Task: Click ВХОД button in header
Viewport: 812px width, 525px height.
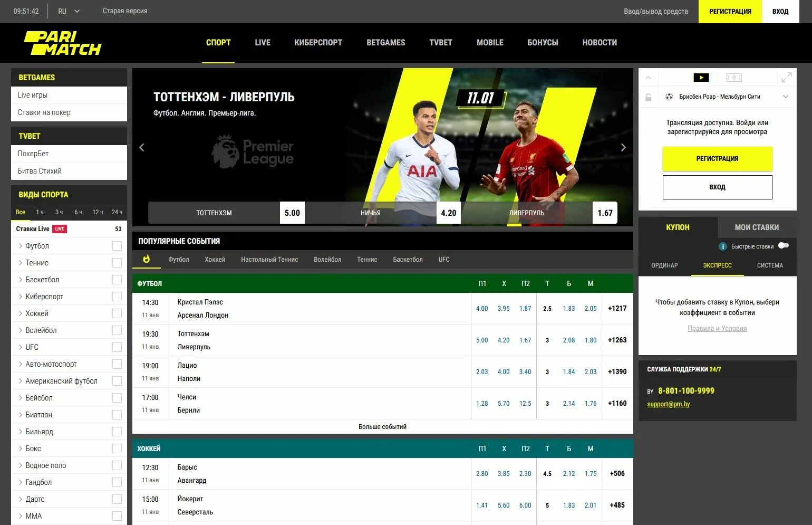Action: coord(780,12)
